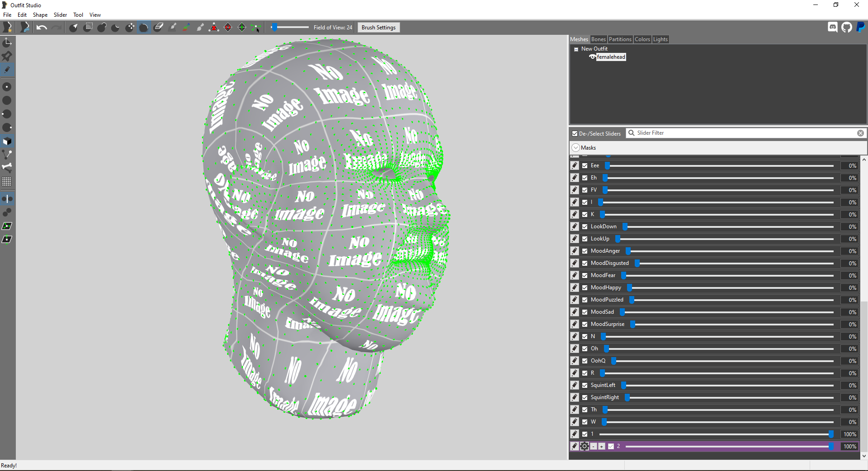Open the Slider menu
This screenshot has height=471, width=868.
tap(60, 15)
